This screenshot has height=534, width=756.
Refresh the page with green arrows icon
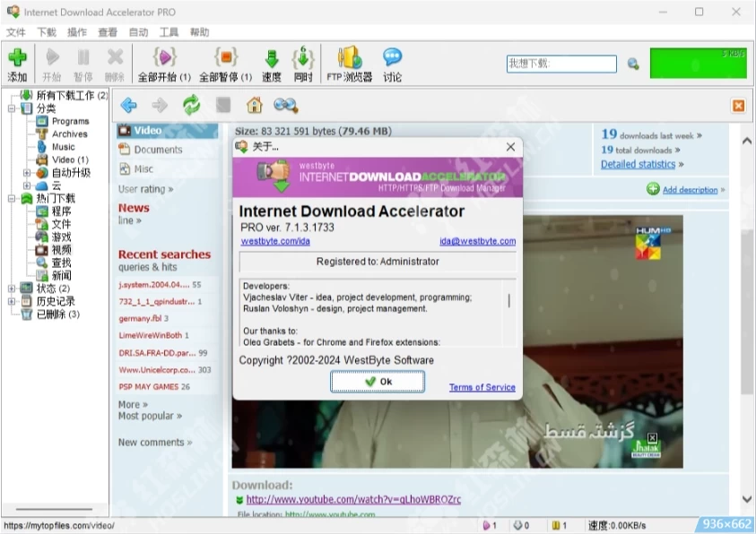coord(191,105)
